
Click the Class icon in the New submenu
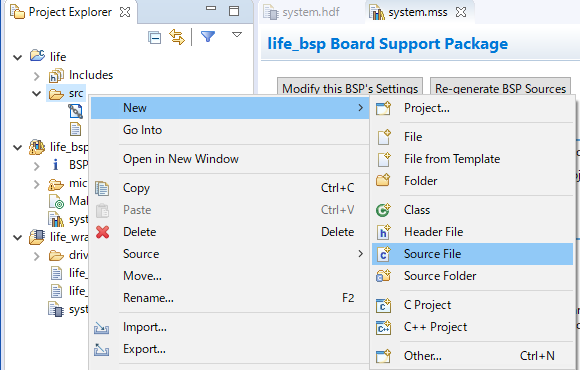coord(383,210)
